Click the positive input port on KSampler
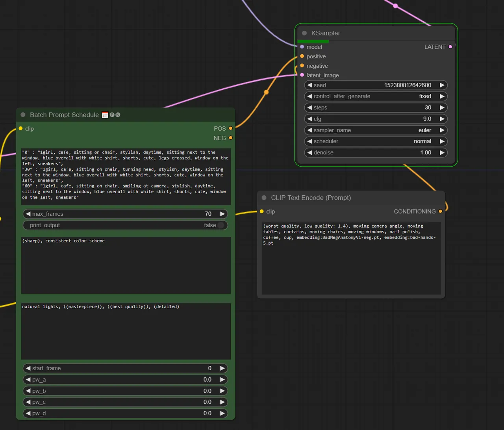 coord(302,56)
